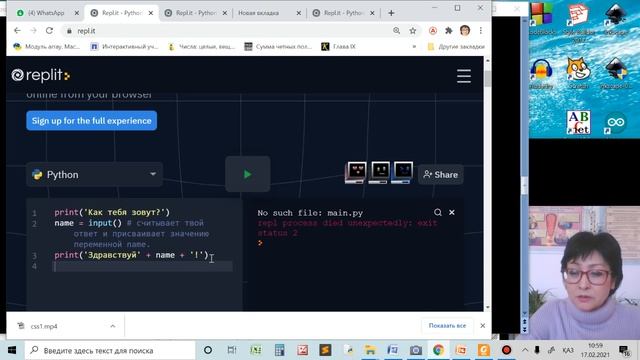Expand the hidden bookmarks chevron
Viewport: 640px width, 360px height.
pyautogui.click(x=414, y=47)
